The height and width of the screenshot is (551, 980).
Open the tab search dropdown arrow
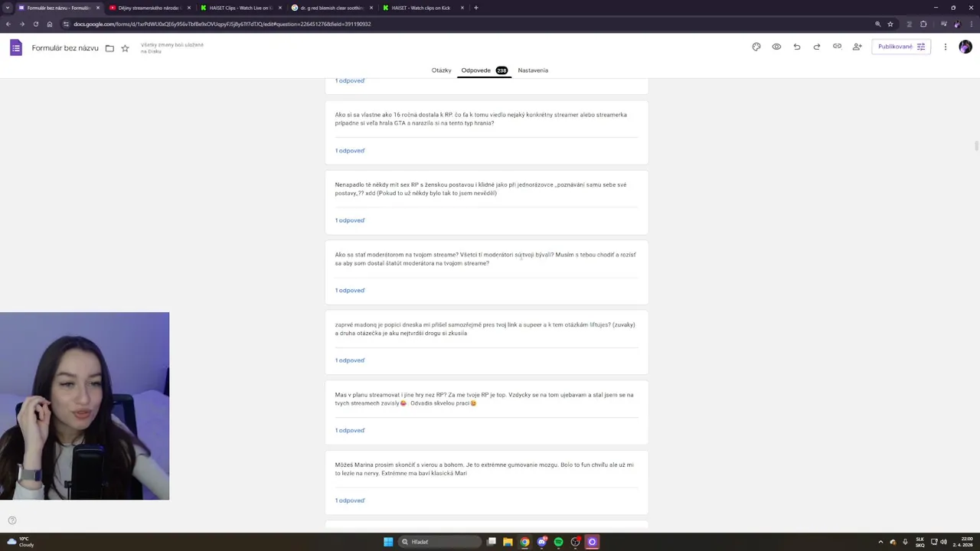click(8, 8)
